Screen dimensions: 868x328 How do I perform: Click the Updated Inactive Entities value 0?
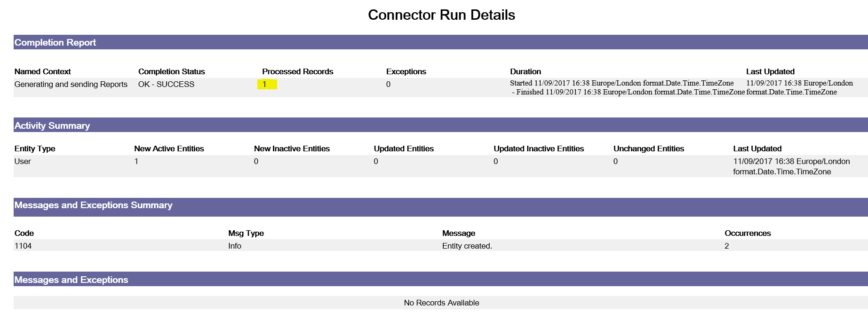click(495, 162)
